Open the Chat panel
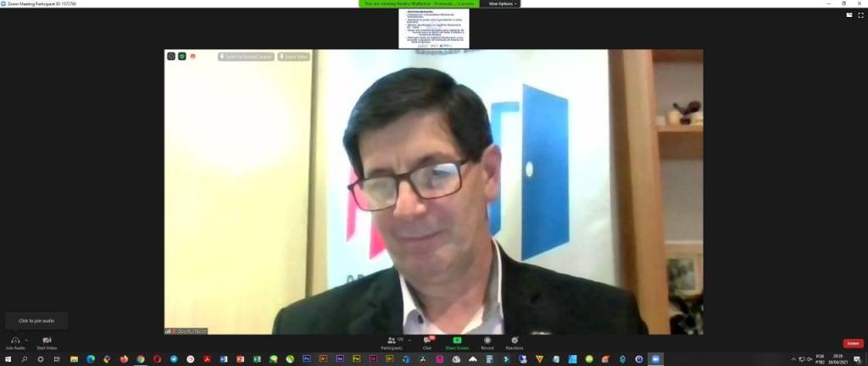The width and height of the screenshot is (868, 366). (427, 340)
